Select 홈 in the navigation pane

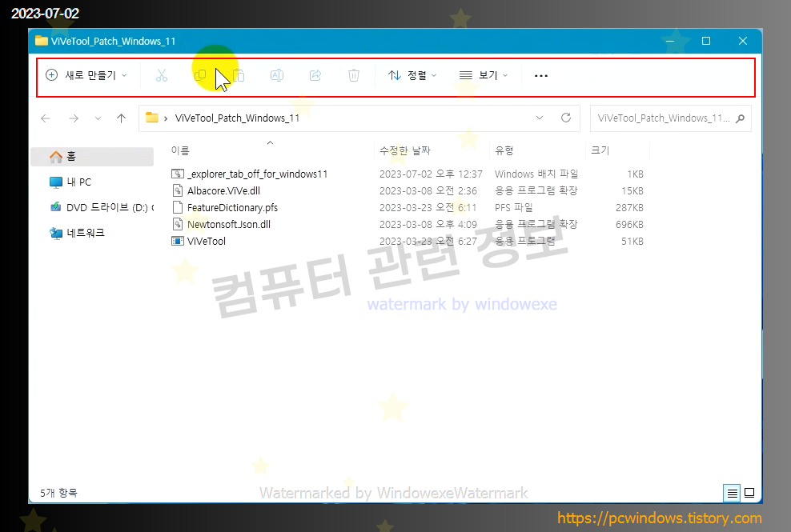pyautogui.click(x=92, y=156)
